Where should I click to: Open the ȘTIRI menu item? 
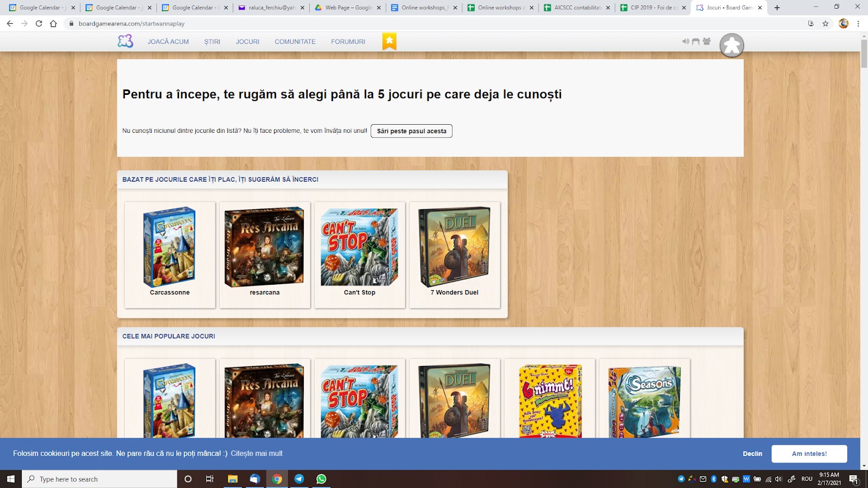212,42
